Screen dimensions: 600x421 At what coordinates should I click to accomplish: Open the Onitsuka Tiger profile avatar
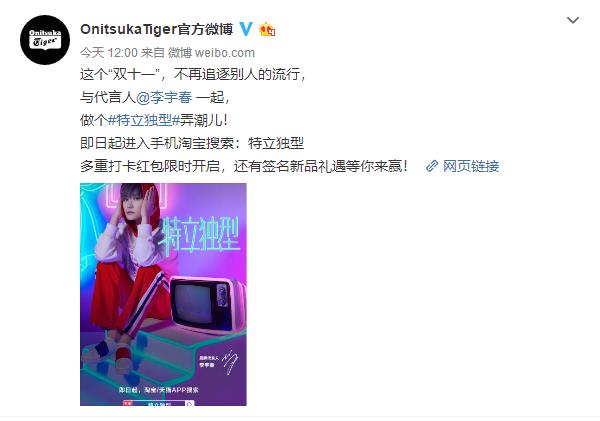[x=45, y=40]
